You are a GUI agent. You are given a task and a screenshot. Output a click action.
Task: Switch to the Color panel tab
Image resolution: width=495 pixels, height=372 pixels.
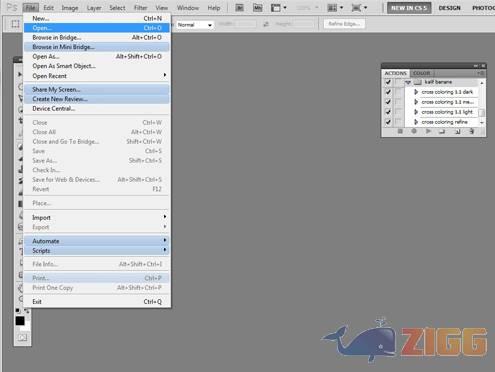tap(422, 73)
